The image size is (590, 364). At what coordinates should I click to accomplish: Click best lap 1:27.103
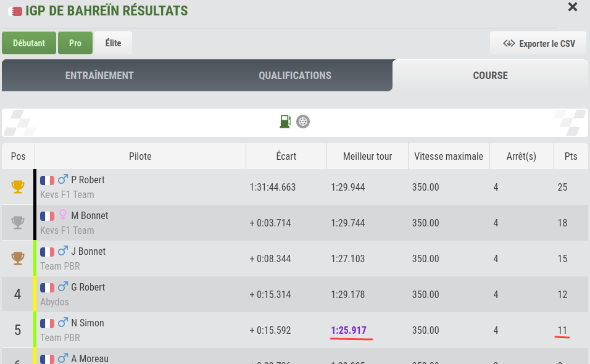[347, 259]
